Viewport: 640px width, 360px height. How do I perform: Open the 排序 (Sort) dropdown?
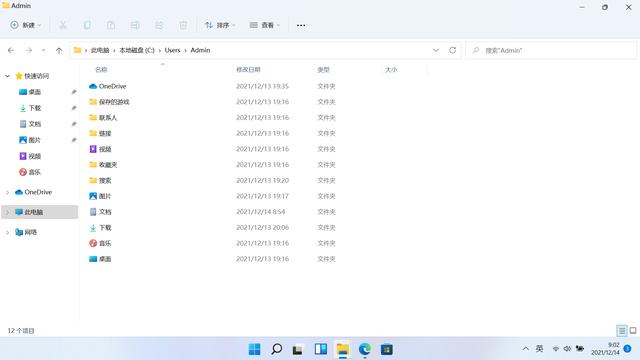coord(220,25)
